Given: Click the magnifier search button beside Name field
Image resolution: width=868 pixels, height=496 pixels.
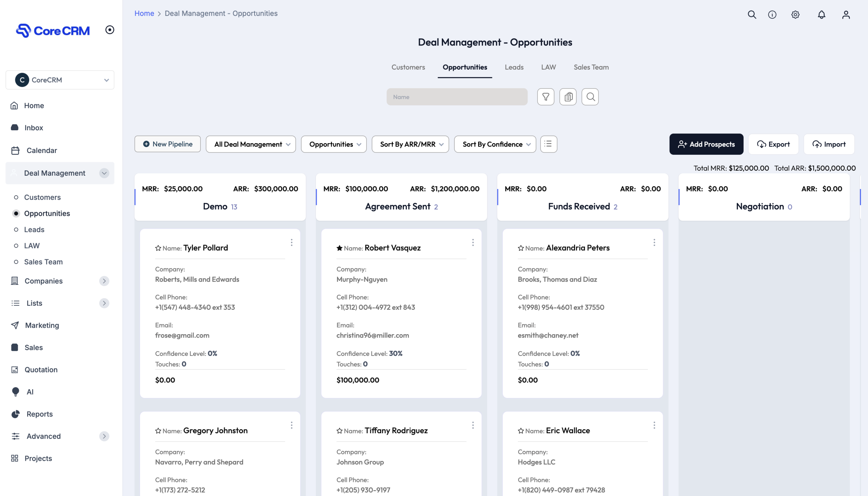Looking at the screenshot, I should [590, 97].
